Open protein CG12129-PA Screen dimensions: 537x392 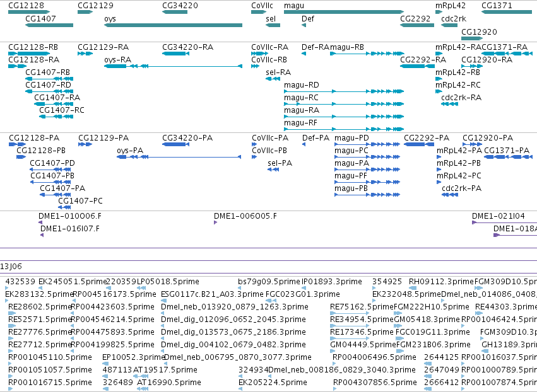tap(103, 138)
